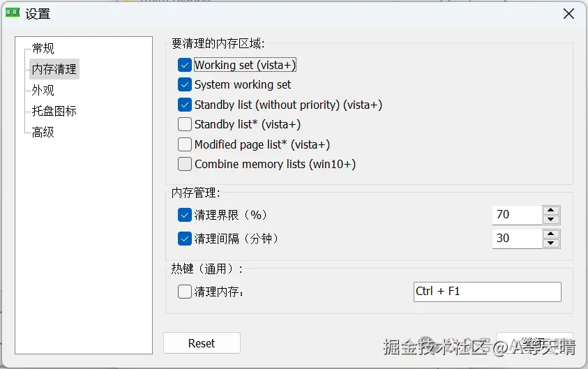Disable Standby list (without priority) option
588x369 pixels.
[185, 105]
